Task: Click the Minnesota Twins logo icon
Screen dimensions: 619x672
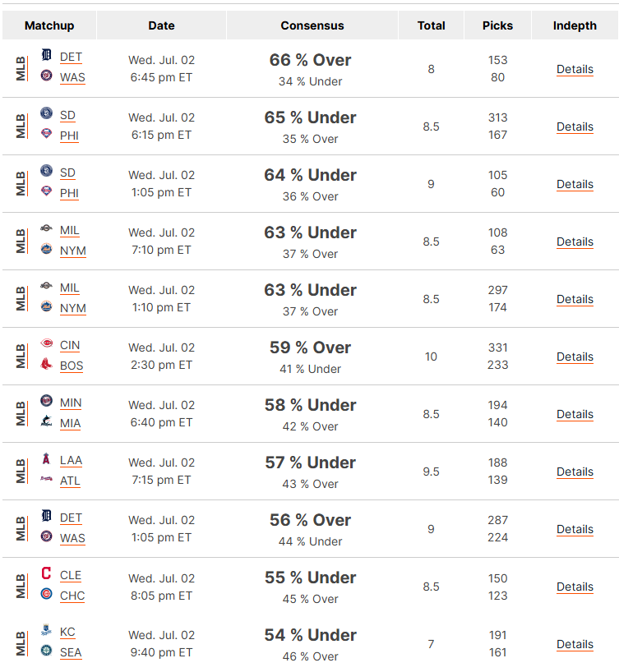Action: point(46,401)
